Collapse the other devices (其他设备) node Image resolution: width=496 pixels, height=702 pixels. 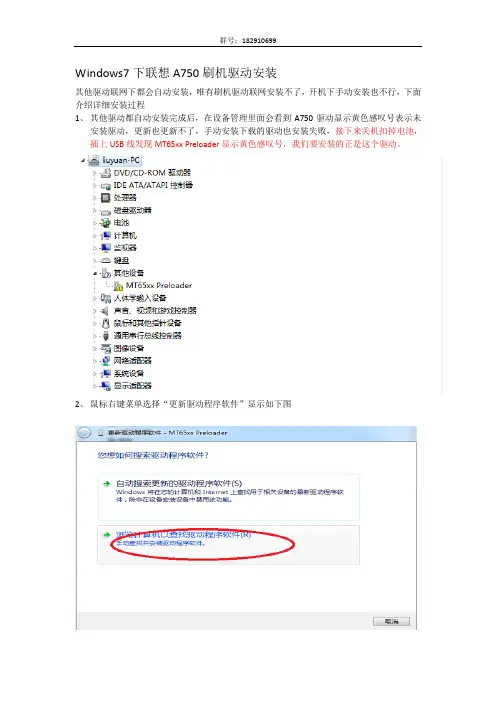point(95,273)
